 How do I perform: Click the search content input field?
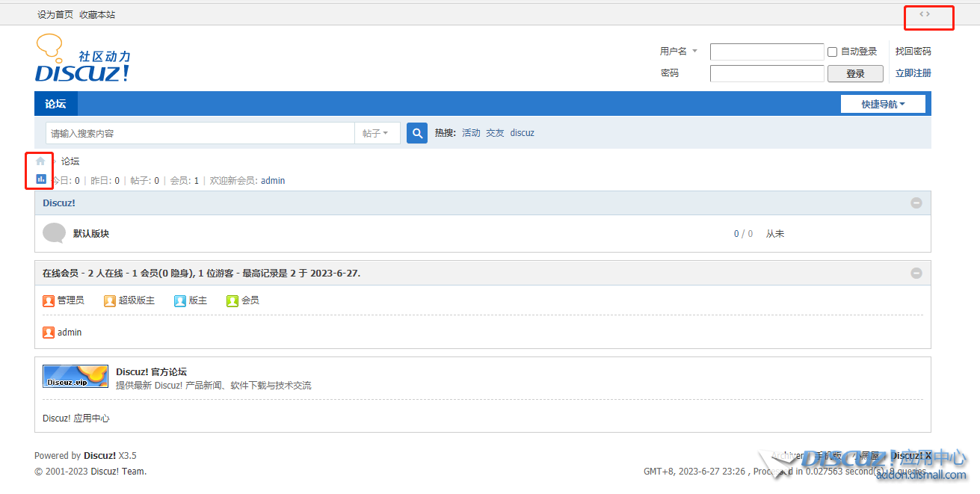coord(200,133)
